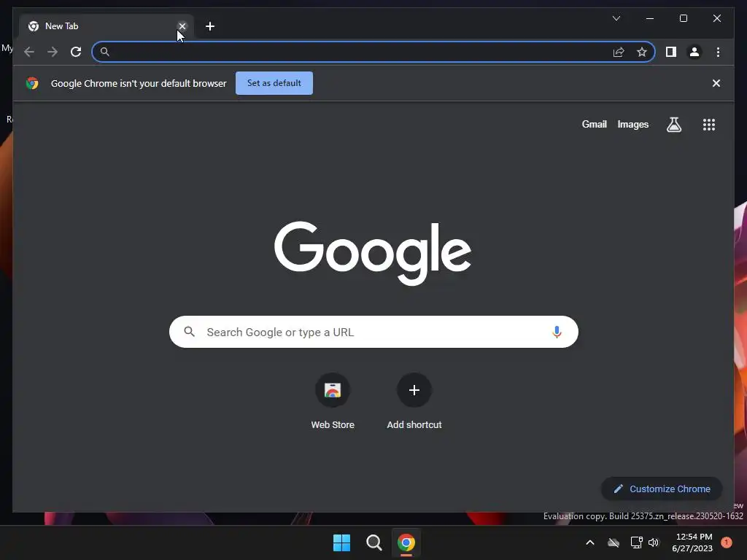Open Windows Start menu

341,542
